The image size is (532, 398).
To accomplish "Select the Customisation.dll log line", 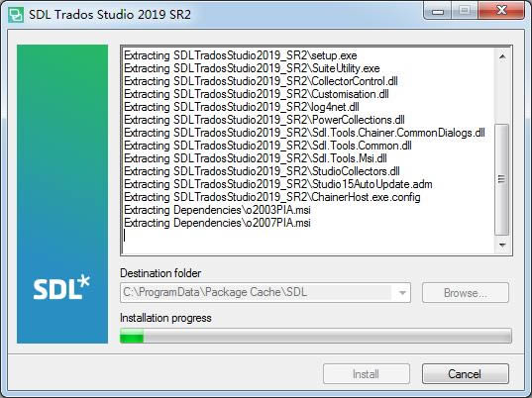I will coord(257,94).
